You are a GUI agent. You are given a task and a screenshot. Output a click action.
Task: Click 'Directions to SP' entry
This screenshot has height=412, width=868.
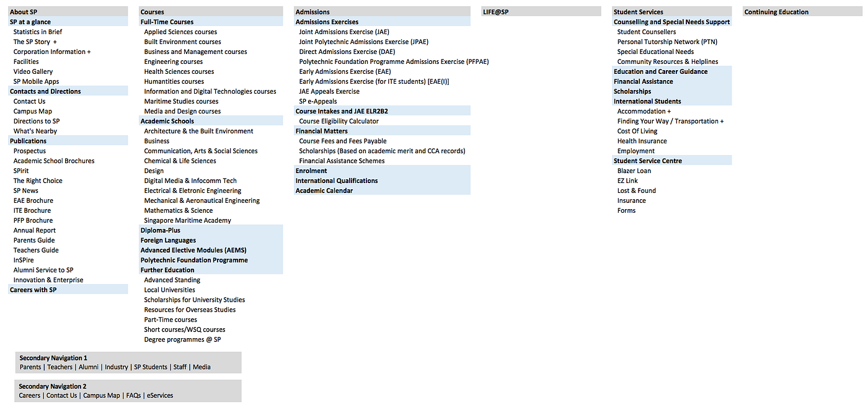point(37,121)
